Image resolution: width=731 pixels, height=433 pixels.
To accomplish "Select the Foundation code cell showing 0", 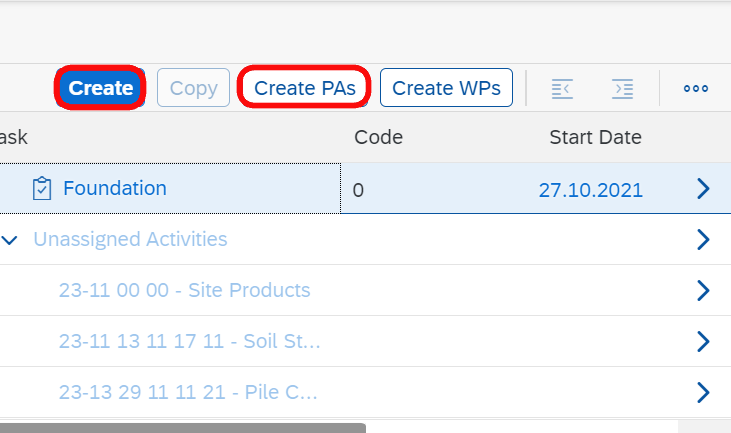I will [x=358, y=190].
